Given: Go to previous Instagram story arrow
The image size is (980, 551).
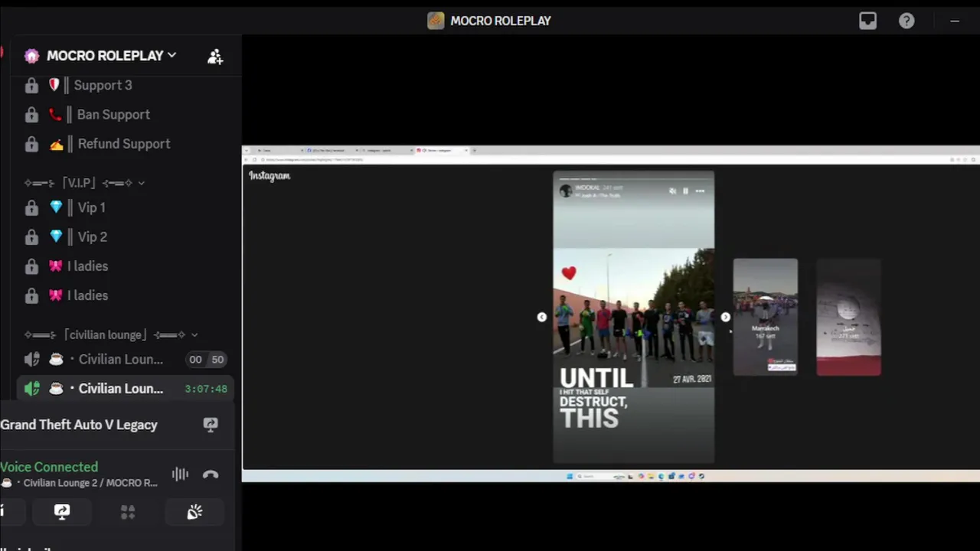Looking at the screenshot, I should coord(542,317).
